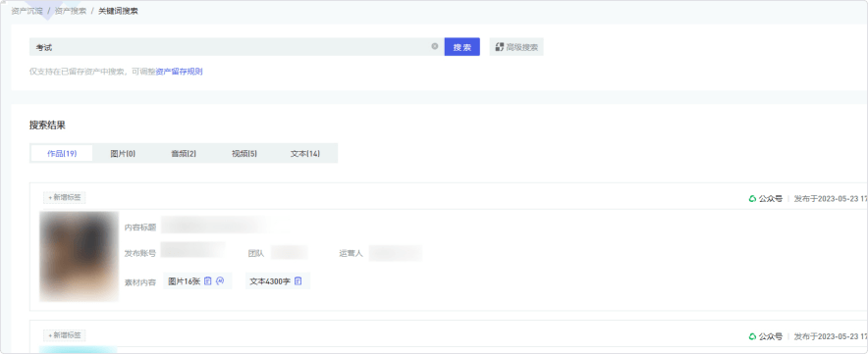Click the green 公众号 icon on first result
868x354 pixels.
[752, 198]
